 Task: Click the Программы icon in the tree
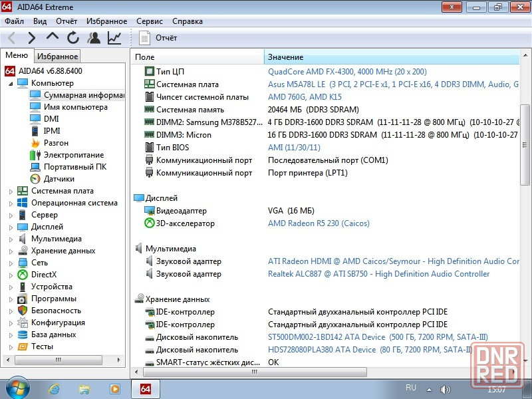coord(23,299)
